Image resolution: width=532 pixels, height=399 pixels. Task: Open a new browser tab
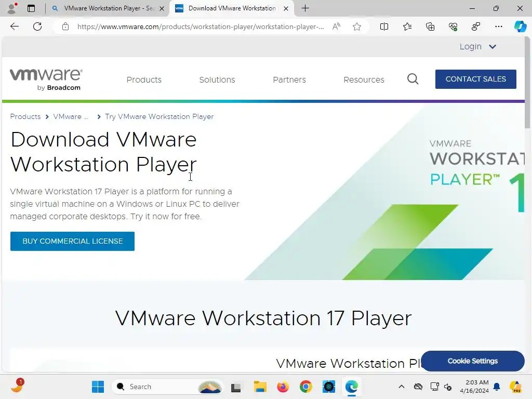(305, 8)
